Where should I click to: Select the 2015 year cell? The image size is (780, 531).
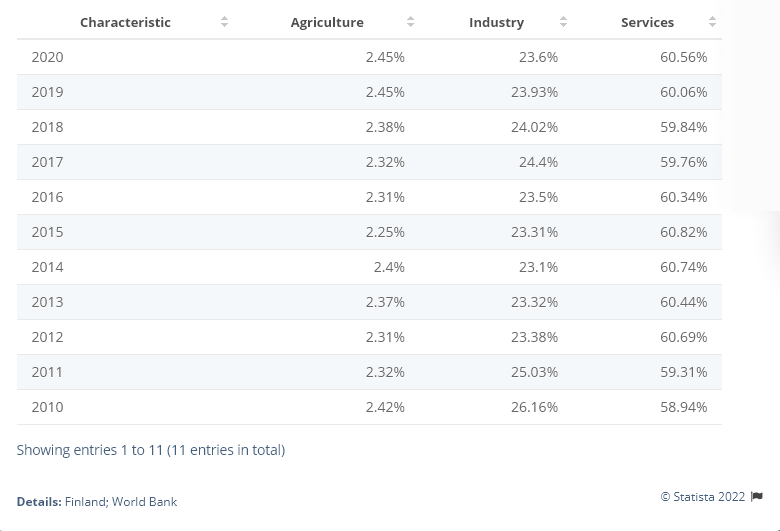(47, 232)
